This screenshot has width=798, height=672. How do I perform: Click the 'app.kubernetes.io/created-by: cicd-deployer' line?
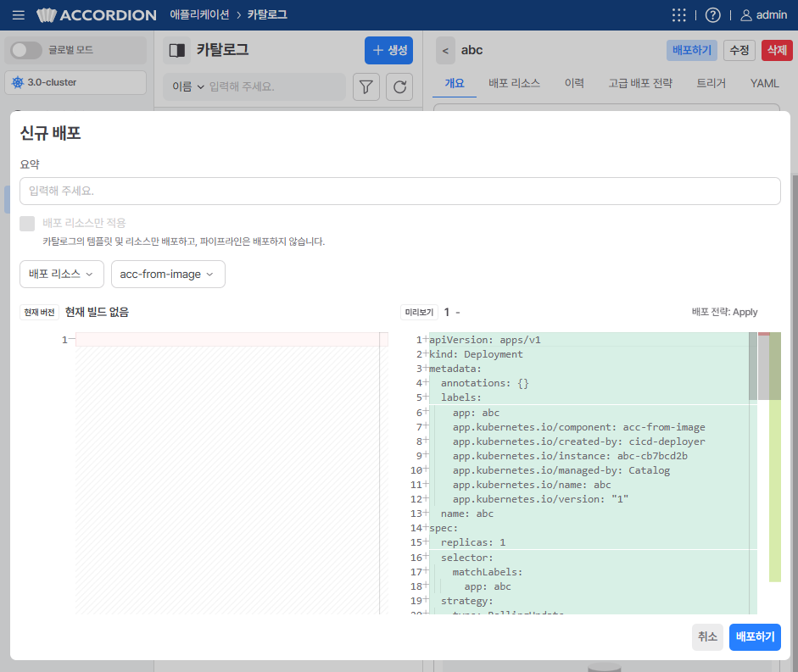coord(579,442)
